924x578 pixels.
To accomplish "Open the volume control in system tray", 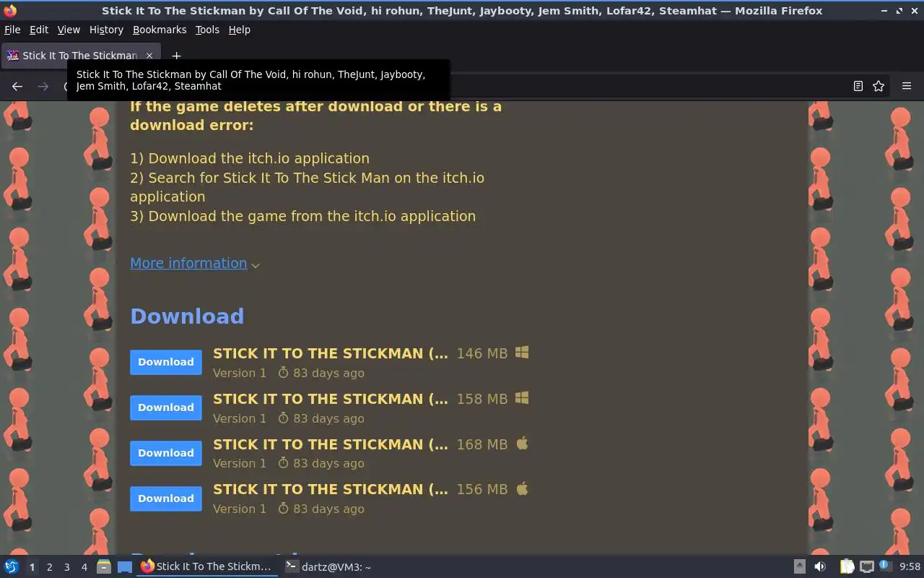I will point(820,566).
